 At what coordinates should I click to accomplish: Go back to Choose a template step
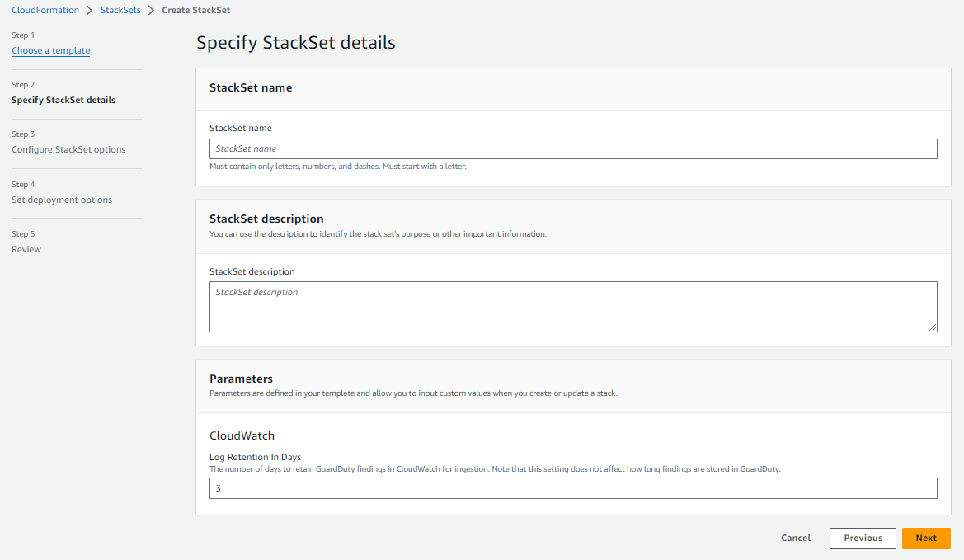[50, 50]
